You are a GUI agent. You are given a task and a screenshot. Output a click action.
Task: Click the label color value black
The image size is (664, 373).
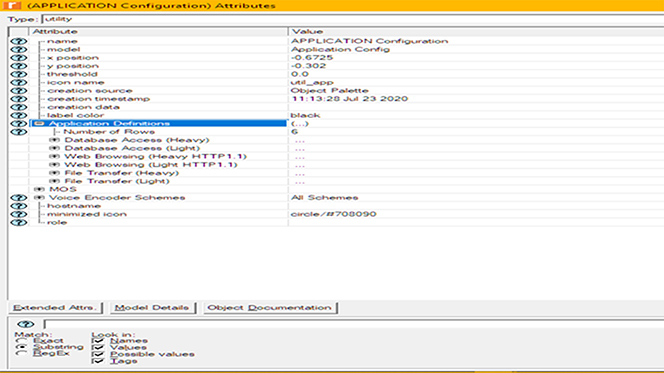(x=305, y=116)
